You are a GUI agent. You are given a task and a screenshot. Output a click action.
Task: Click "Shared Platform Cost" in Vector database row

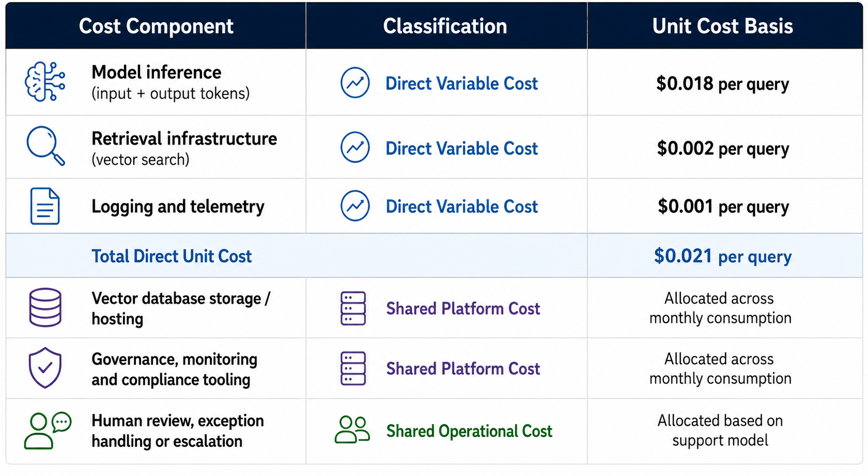[463, 308]
